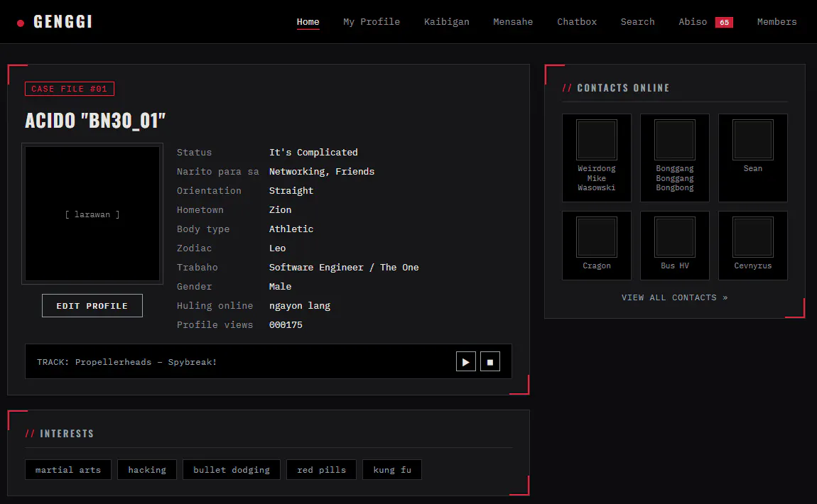Click the Athletic body type value

[291, 229]
